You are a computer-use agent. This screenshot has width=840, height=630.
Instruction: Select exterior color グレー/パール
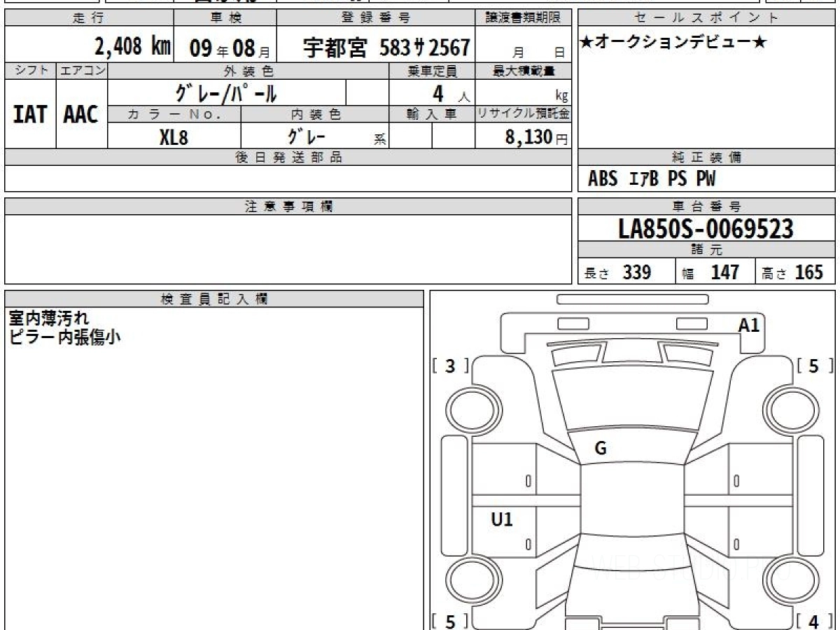tap(225, 92)
